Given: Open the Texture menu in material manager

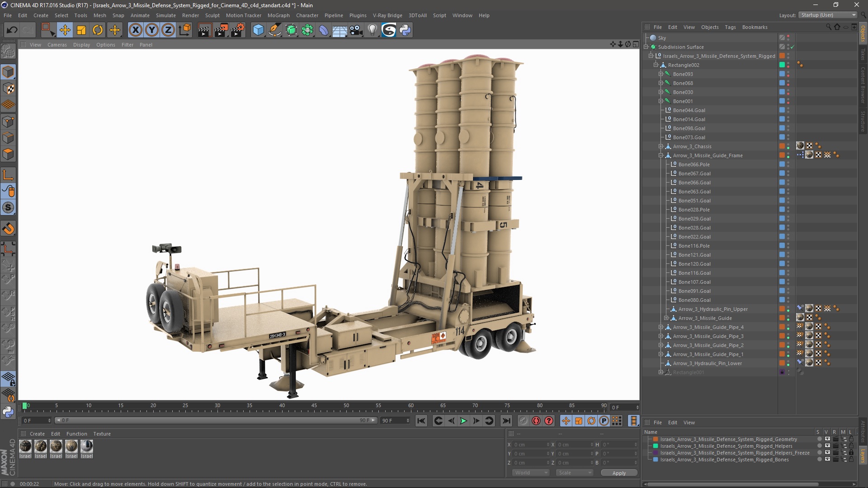Looking at the screenshot, I should pyautogui.click(x=102, y=434).
